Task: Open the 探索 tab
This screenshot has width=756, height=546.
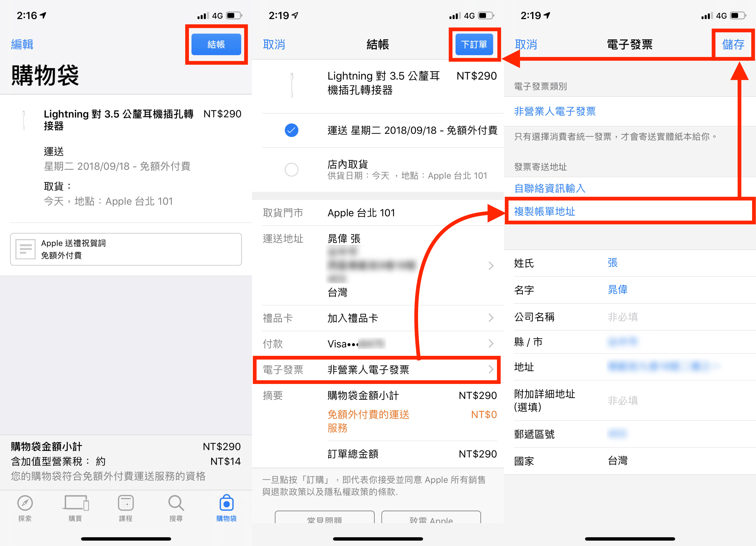Action: [25, 509]
